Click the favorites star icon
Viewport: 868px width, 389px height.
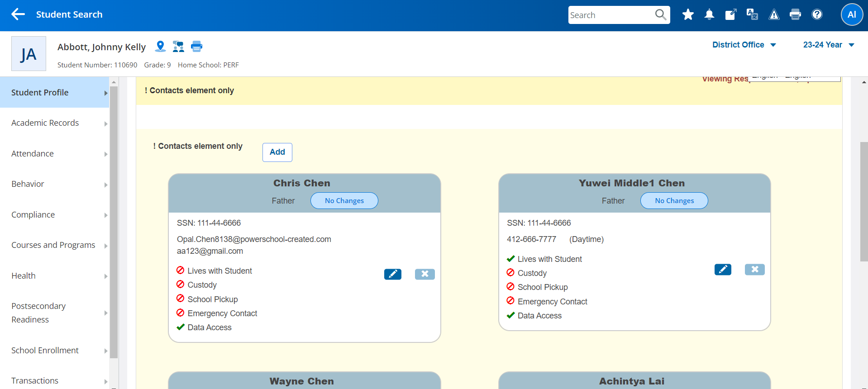click(x=688, y=14)
